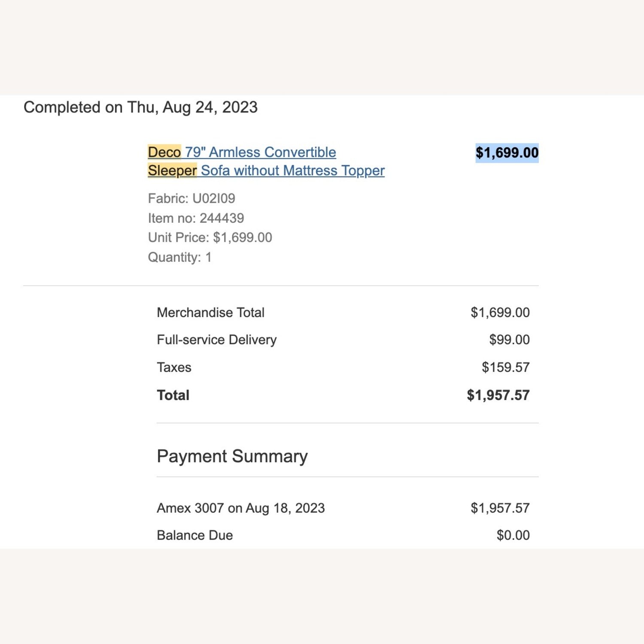Click the bold order total amount
The image size is (644, 644).
click(x=498, y=395)
